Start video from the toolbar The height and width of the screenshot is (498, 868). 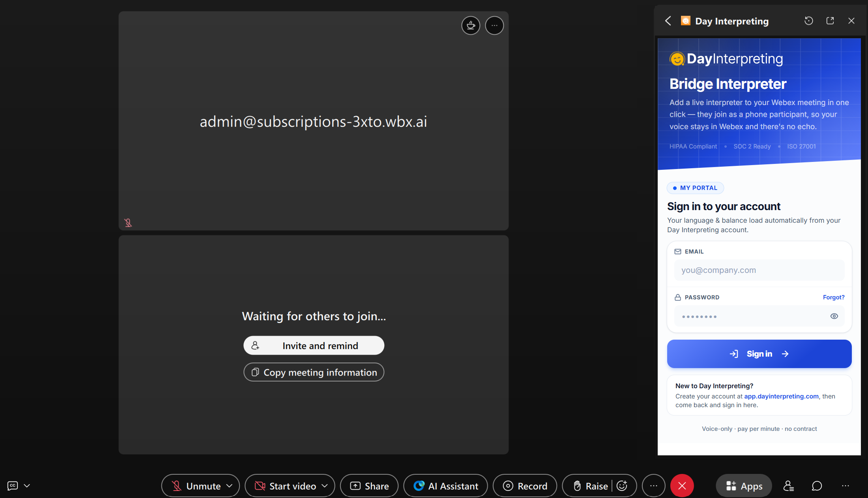coord(285,486)
